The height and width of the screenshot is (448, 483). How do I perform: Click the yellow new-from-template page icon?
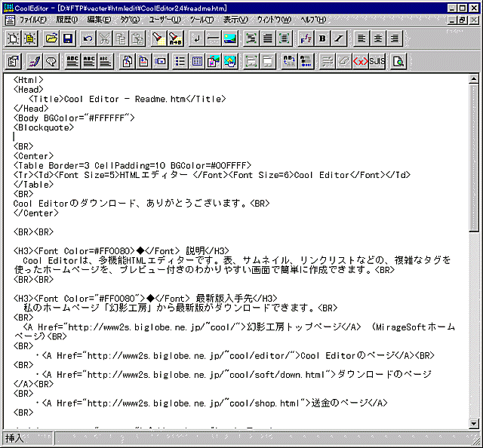click(x=30, y=38)
